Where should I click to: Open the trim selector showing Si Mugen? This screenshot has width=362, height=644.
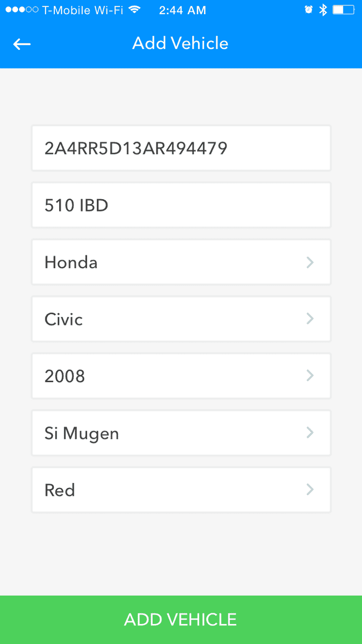tap(181, 433)
